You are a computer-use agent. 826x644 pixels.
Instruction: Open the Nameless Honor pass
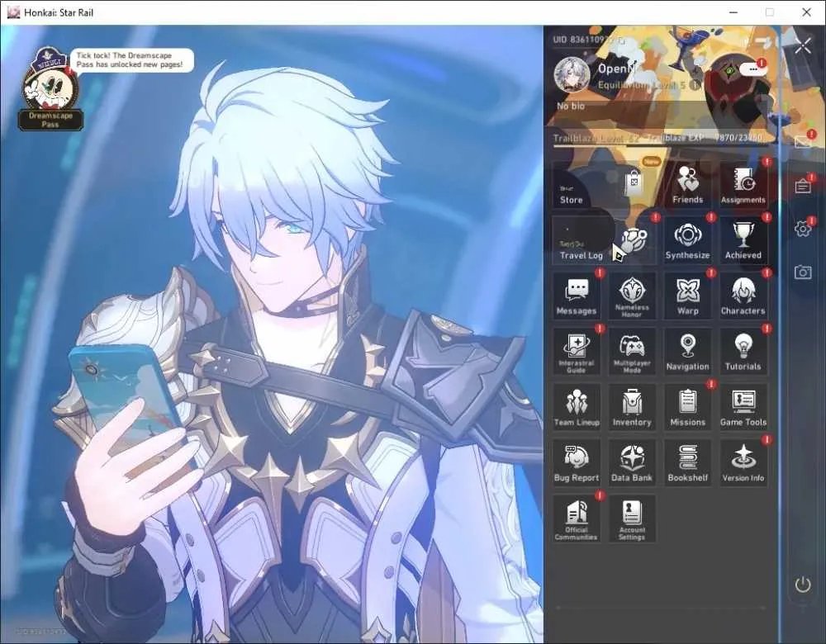click(x=632, y=296)
